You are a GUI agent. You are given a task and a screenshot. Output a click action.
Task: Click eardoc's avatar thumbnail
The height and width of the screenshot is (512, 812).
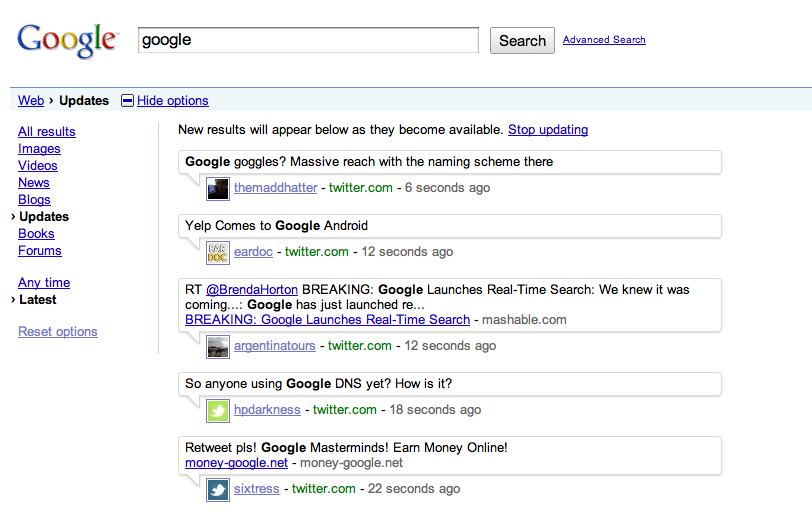[x=218, y=252]
